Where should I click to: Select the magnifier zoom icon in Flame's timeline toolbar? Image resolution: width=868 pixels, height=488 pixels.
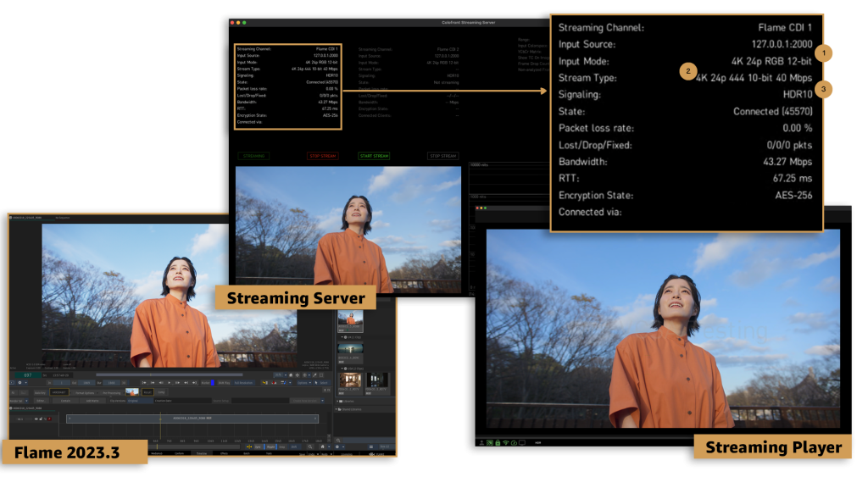click(x=310, y=446)
